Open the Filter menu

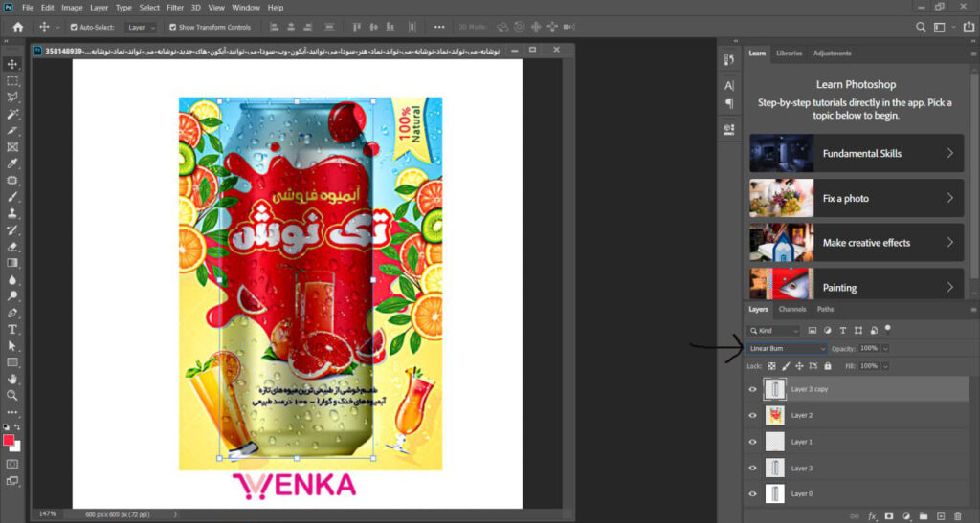click(x=175, y=8)
